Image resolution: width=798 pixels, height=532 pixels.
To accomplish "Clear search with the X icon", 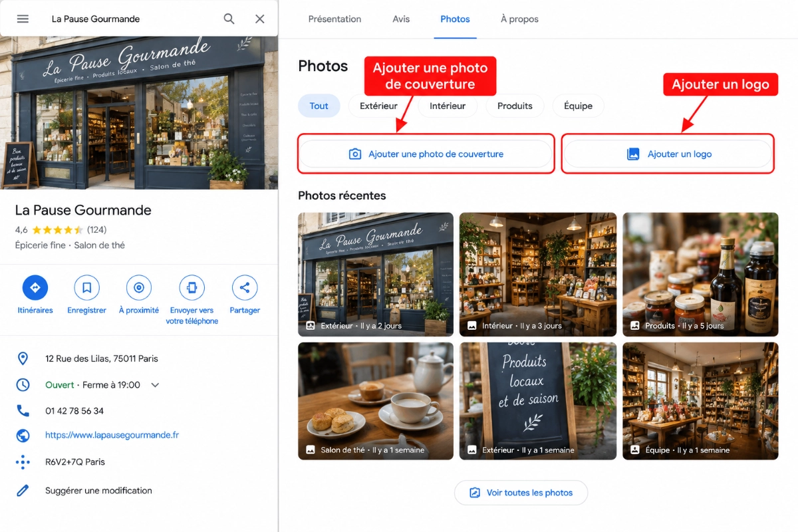I will click(260, 19).
